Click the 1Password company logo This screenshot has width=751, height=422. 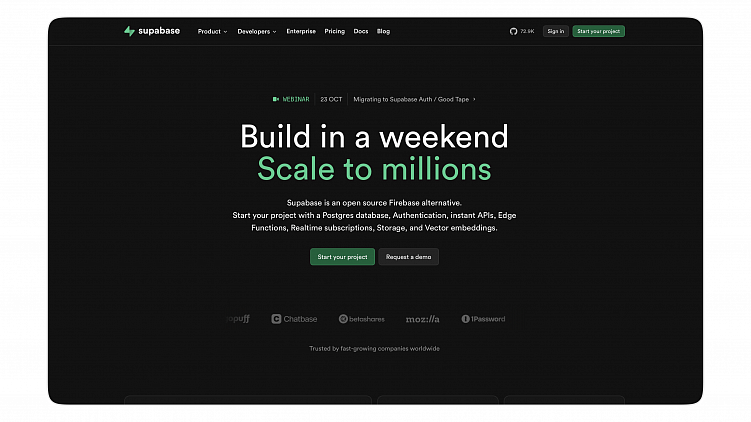click(x=483, y=319)
